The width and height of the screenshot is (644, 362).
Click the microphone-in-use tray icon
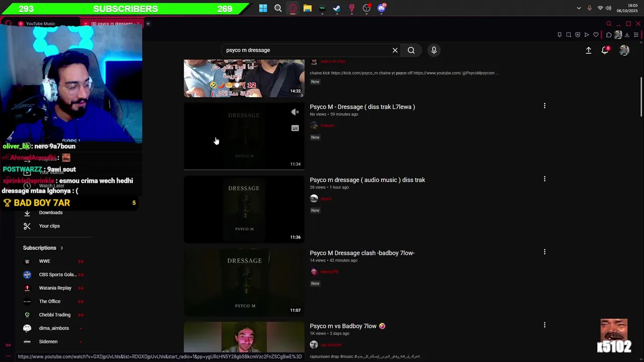589,8
